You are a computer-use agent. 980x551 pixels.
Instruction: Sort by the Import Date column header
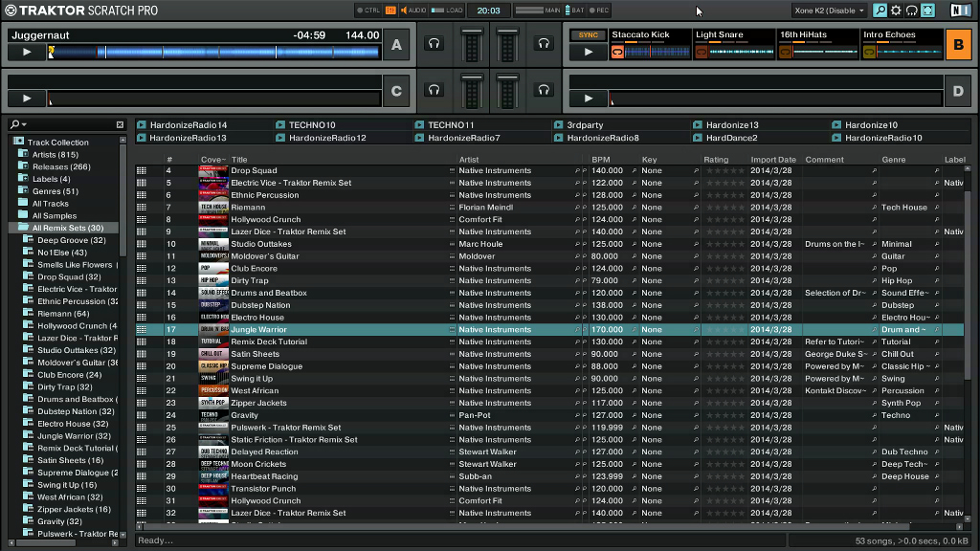tap(773, 160)
